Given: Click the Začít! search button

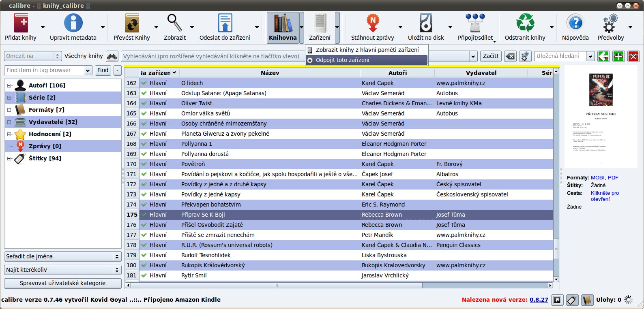Looking at the screenshot, I should pos(490,56).
